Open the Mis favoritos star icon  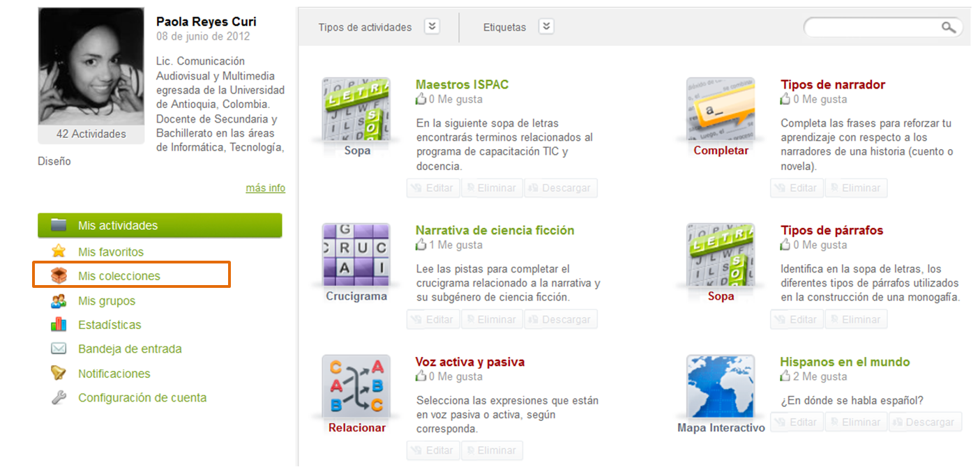tap(57, 251)
